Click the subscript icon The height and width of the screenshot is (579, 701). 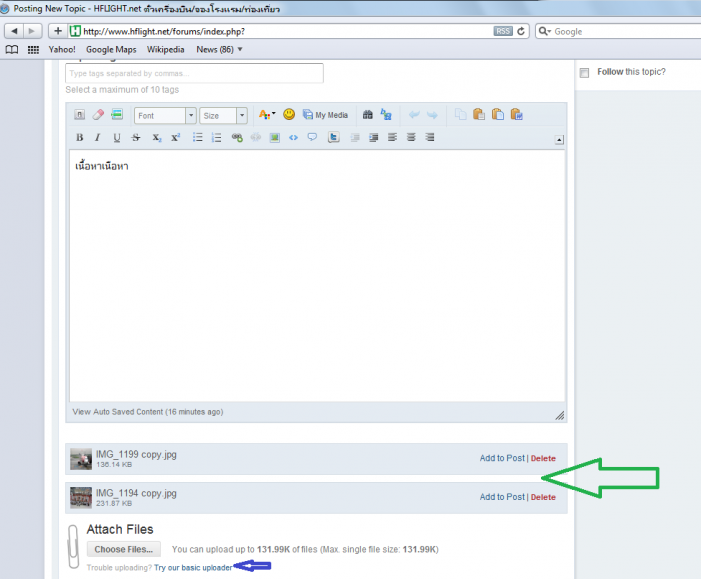tap(156, 138)
